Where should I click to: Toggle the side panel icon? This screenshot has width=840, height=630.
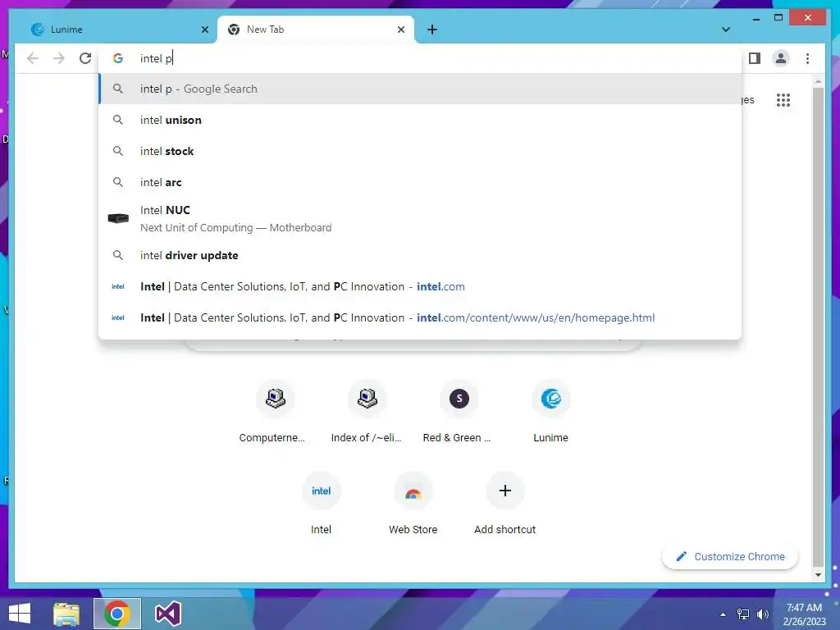(x=755, y=58)
